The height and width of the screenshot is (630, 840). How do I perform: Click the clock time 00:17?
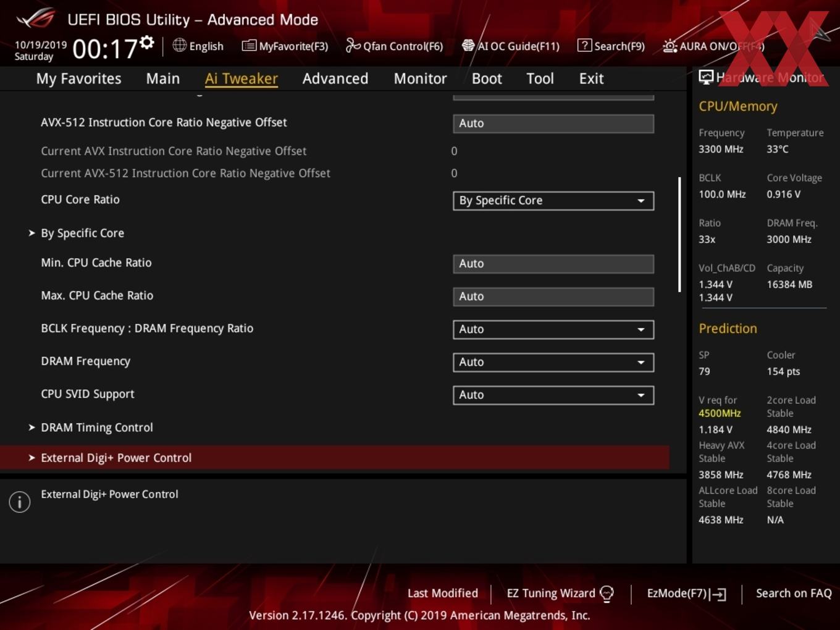click(105, 49)
